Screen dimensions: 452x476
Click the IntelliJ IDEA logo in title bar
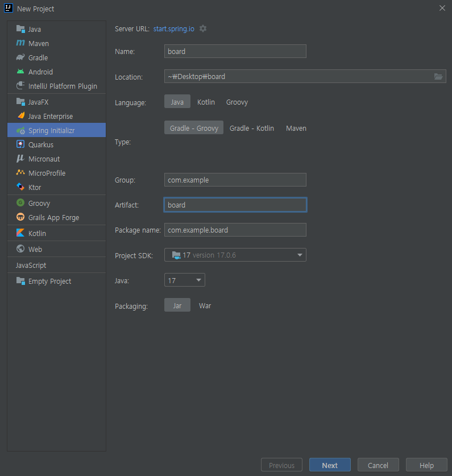[x=9, y=8]
